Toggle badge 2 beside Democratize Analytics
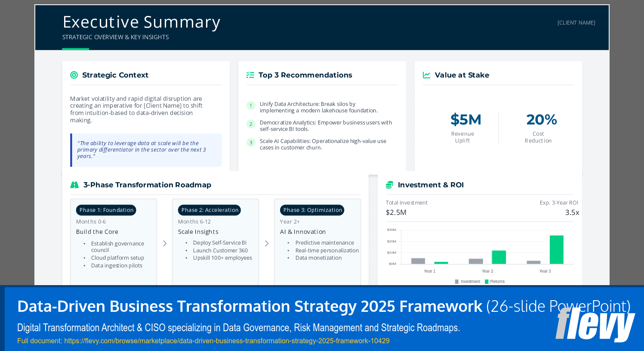This screenshot has height=351, width=644. click(x=251, y=124)
